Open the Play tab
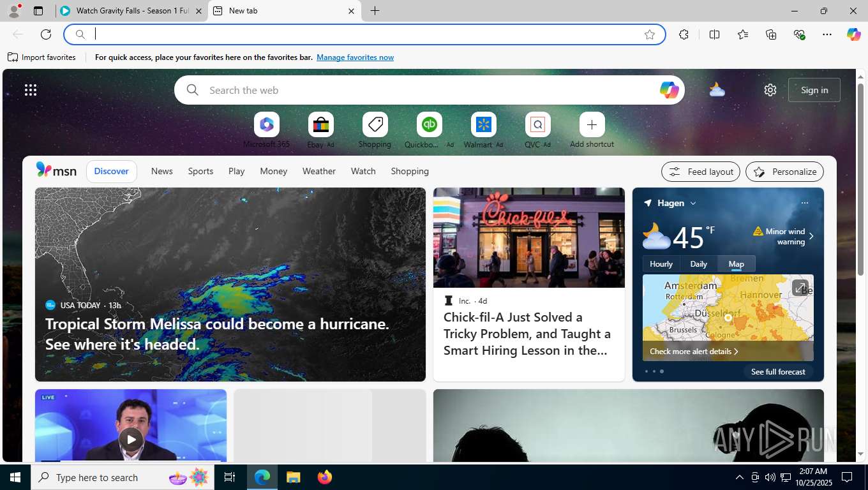The height and width of the screenshot is (490, 868). pyautogui.click(x=237, y=171)
